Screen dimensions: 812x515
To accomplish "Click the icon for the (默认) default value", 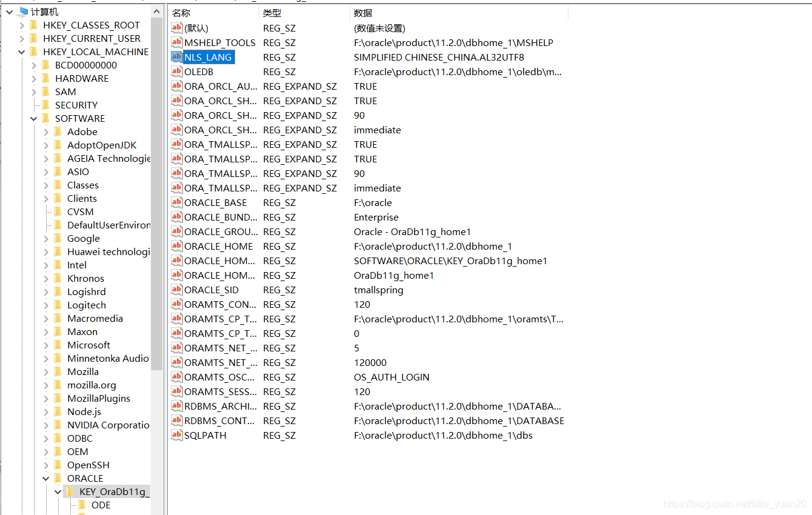I will tap(177, 28).
